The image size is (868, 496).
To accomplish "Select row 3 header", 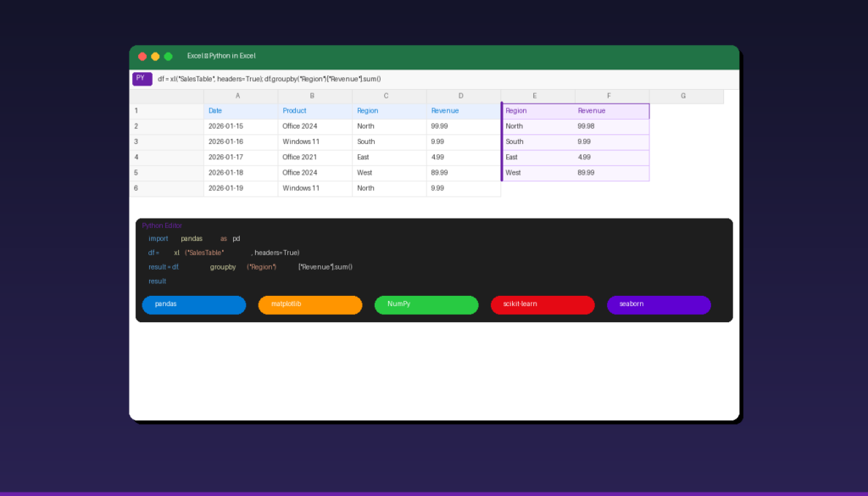I will click(166, 142).
